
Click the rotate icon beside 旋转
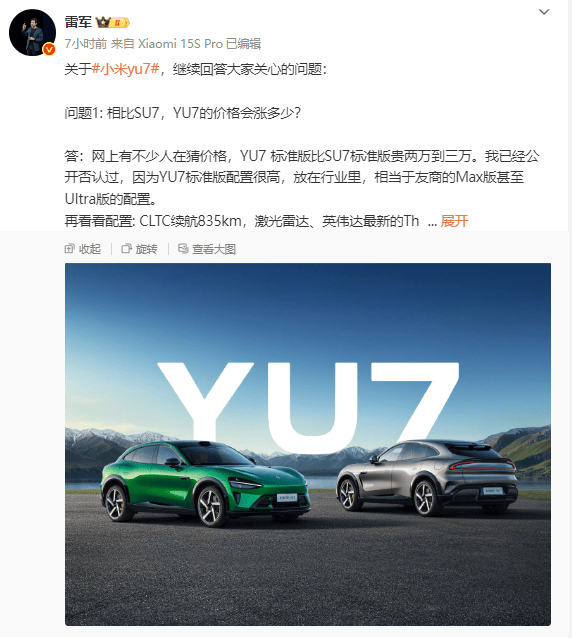pyautogui.click(x=127, y=248)
